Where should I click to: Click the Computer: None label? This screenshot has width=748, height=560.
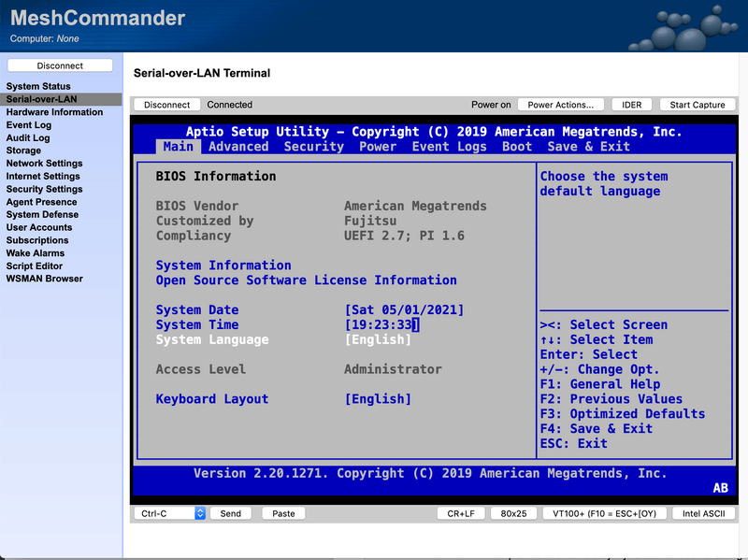tap(44, 38)
